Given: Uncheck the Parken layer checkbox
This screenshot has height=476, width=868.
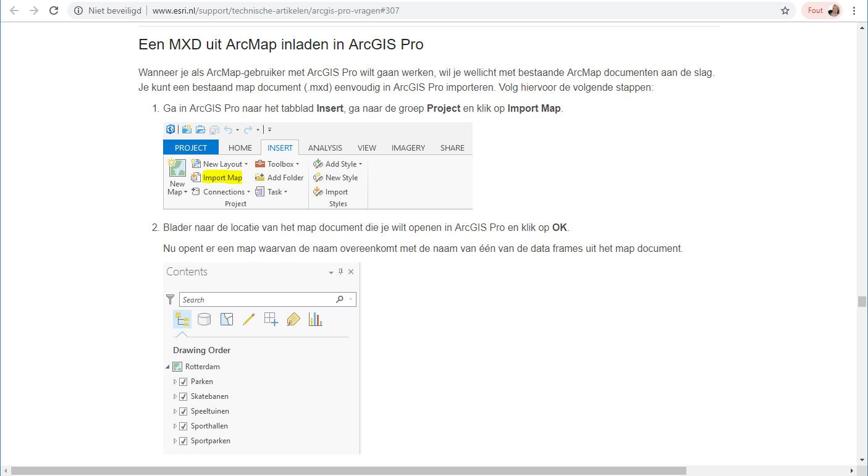Looking at the screenshot, I should 183,382.
